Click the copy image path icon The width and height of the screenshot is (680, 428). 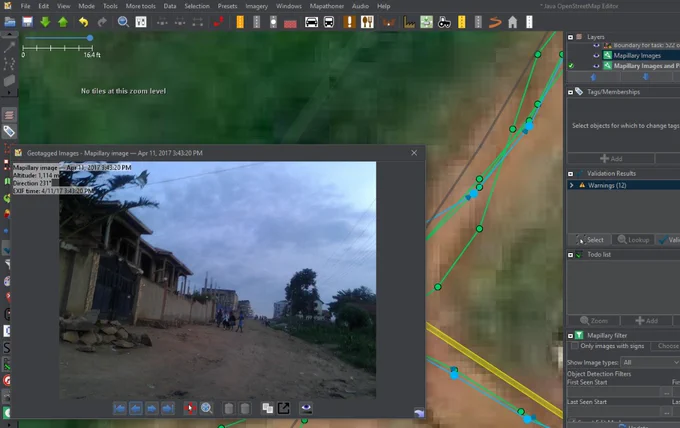[x=268, y=408]
